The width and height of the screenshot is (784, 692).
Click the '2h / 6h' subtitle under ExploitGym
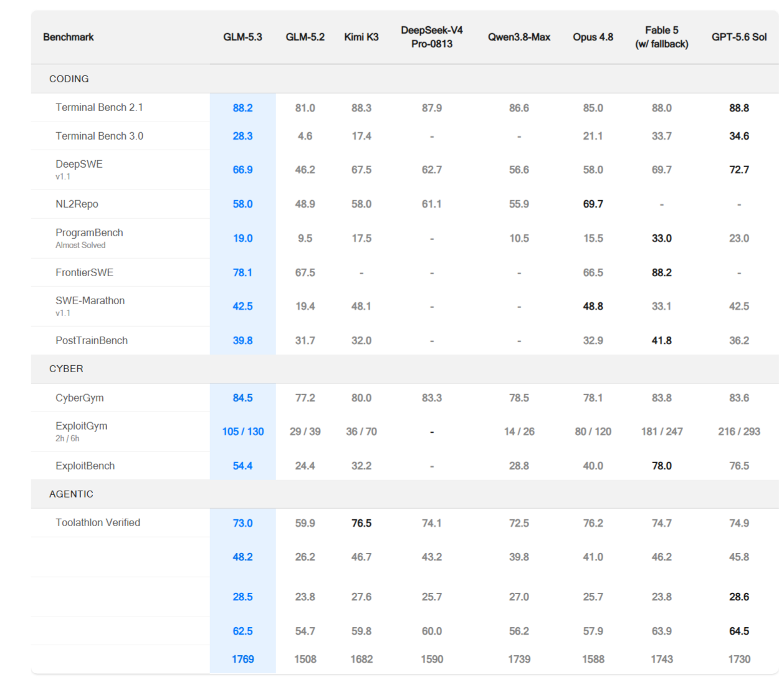pos(67,438)
